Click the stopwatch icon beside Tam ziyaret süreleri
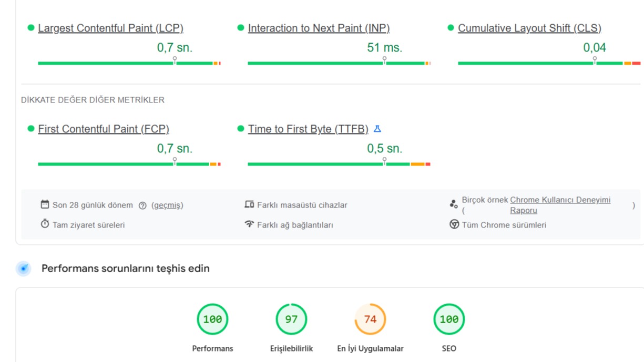Screen dimensions: 644x362 click(x=45, y=224)
